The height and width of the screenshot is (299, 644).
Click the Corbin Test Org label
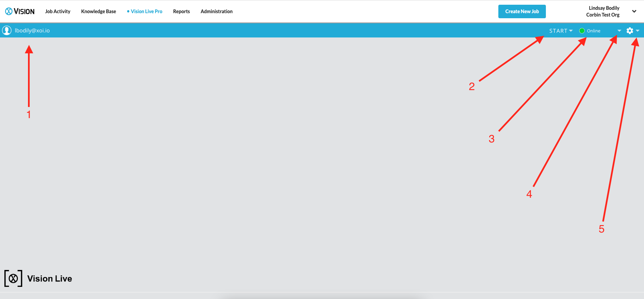tap(603, 15)
